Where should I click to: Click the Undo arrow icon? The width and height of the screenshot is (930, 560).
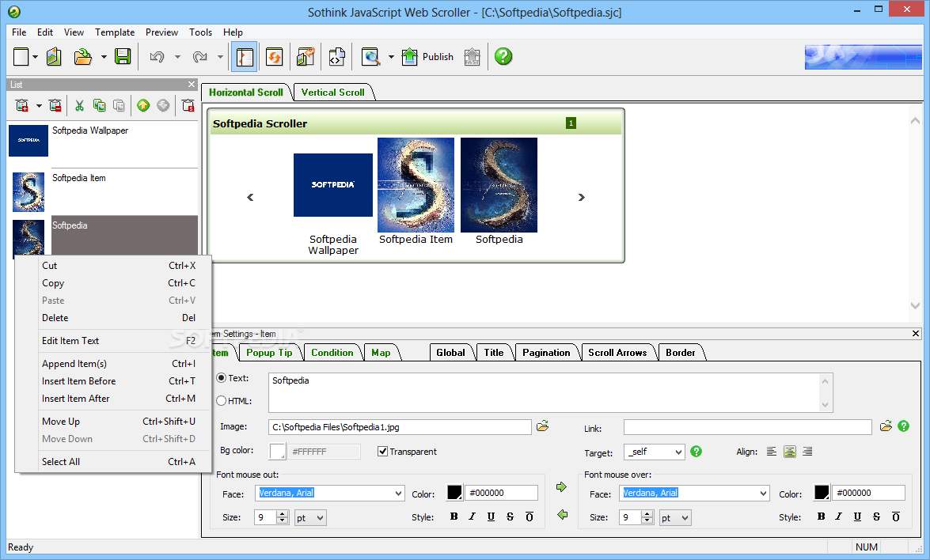pos(158,57)
